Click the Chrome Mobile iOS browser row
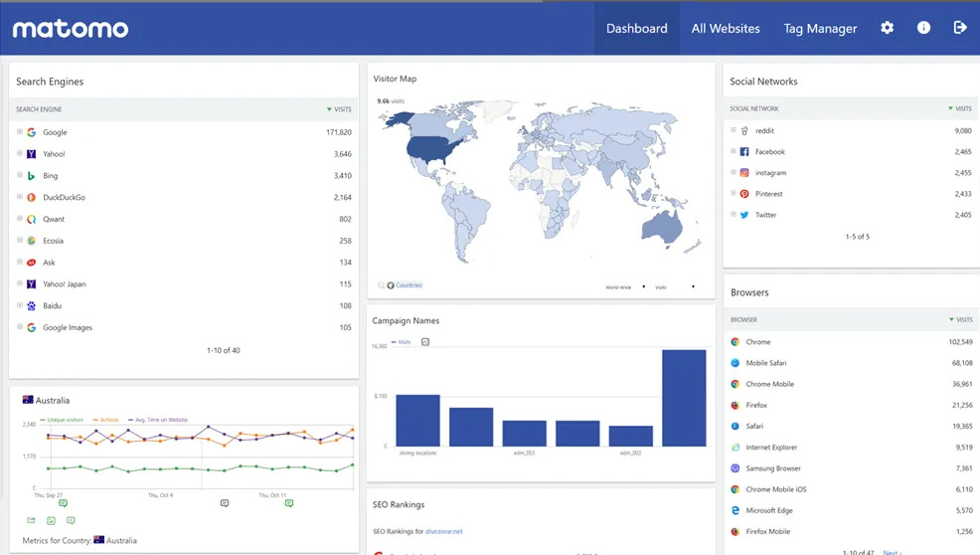 coord(851,489)
